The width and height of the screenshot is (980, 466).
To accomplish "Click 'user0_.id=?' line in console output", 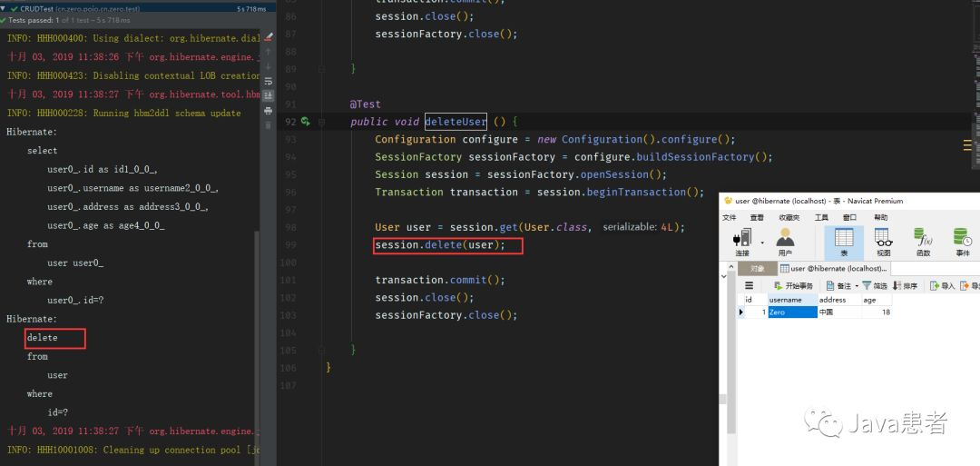I will click(x=75, y=301).
